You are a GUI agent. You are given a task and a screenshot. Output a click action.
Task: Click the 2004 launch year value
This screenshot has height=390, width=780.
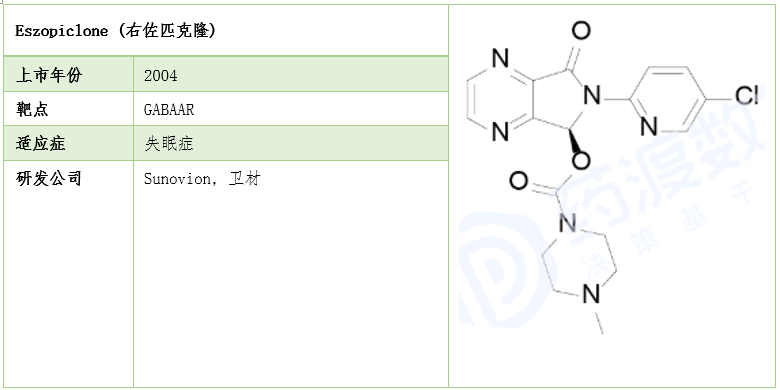pos(160,76)
